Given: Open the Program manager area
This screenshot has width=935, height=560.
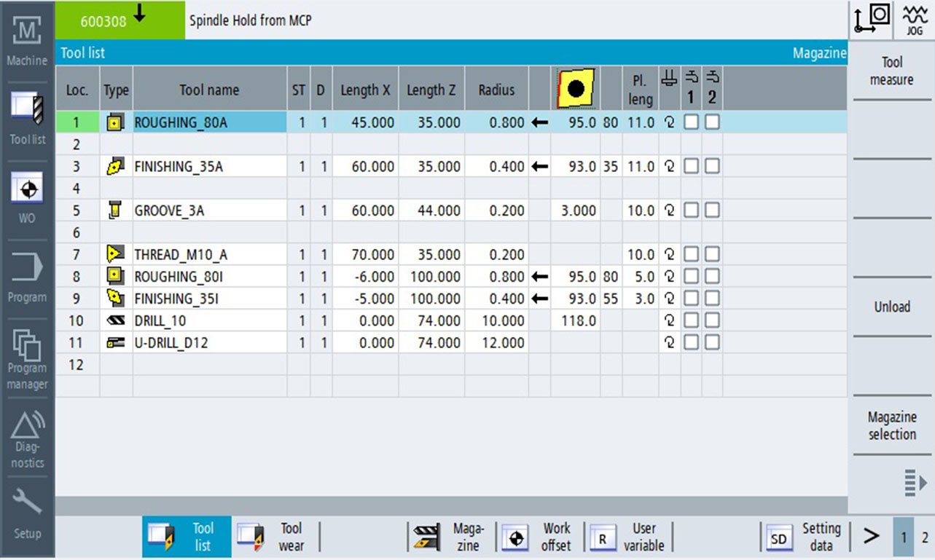Looking at the screenshot, I should (x=27, y=358).
